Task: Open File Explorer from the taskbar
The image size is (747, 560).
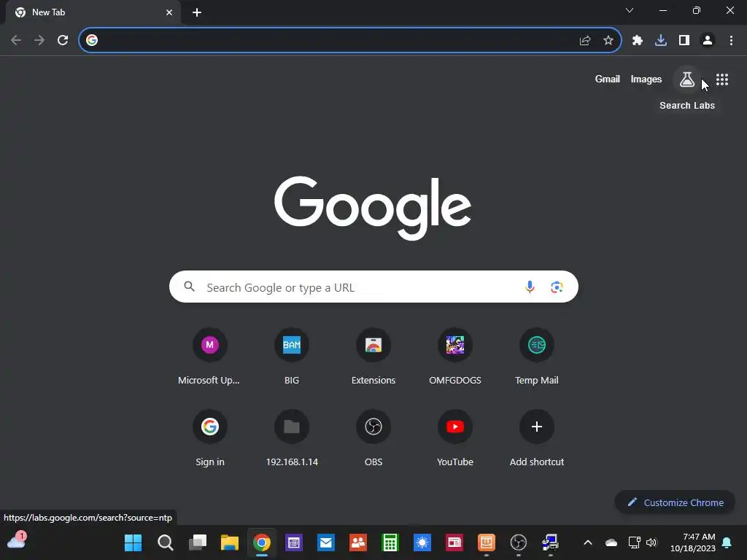Action: tap(230, 542)
